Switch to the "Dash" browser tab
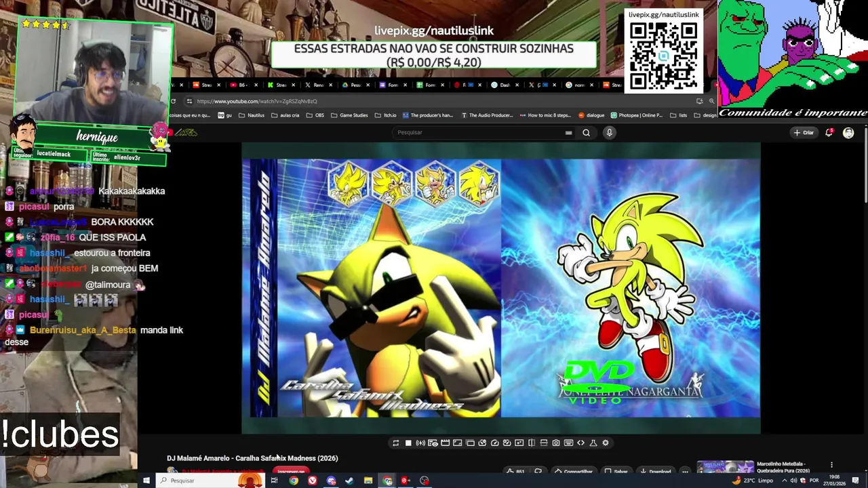 click(x=504, y=85)
